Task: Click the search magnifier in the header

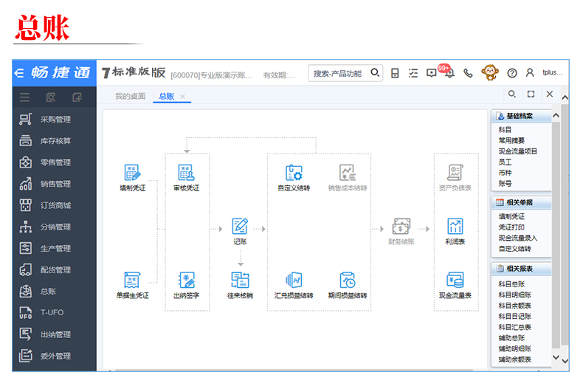Action: 375,72
